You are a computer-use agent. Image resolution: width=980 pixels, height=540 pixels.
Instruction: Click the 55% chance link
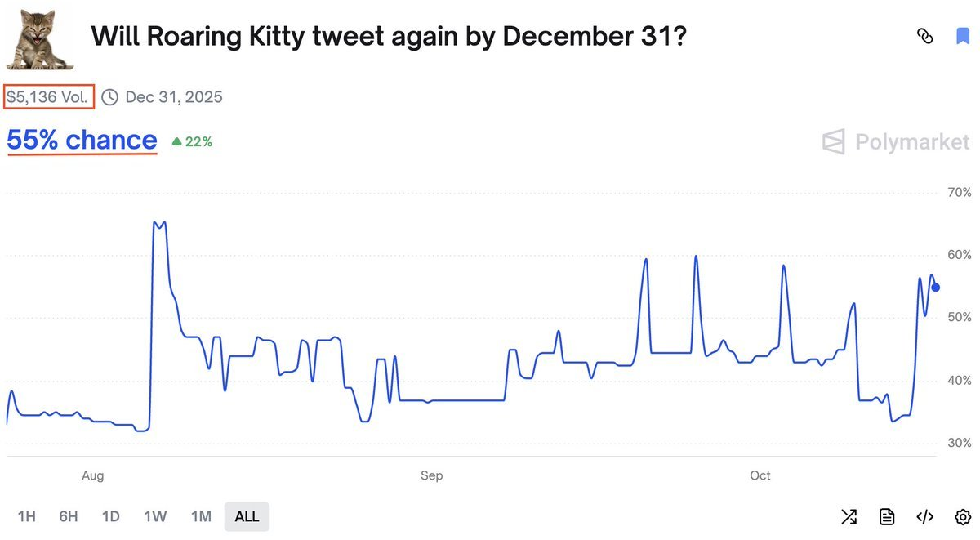(82, 141)
